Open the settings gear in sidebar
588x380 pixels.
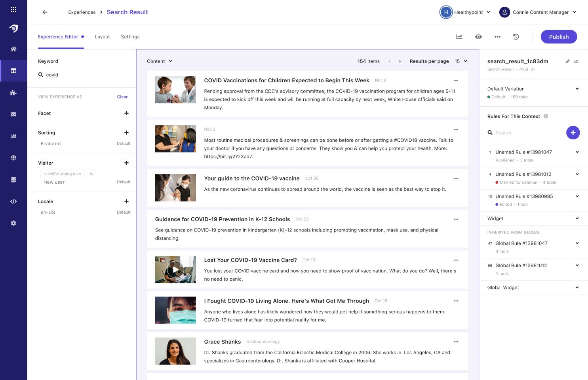[x=13, y=223]
